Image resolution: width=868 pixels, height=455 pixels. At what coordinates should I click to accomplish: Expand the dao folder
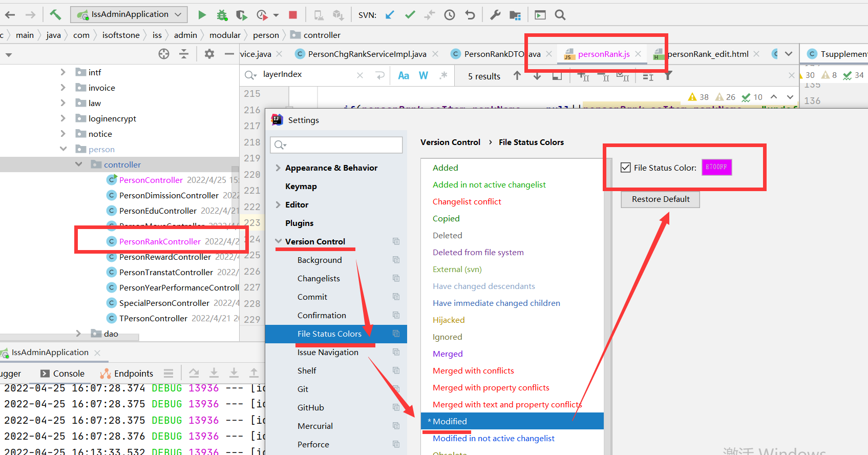coord(78,334)
